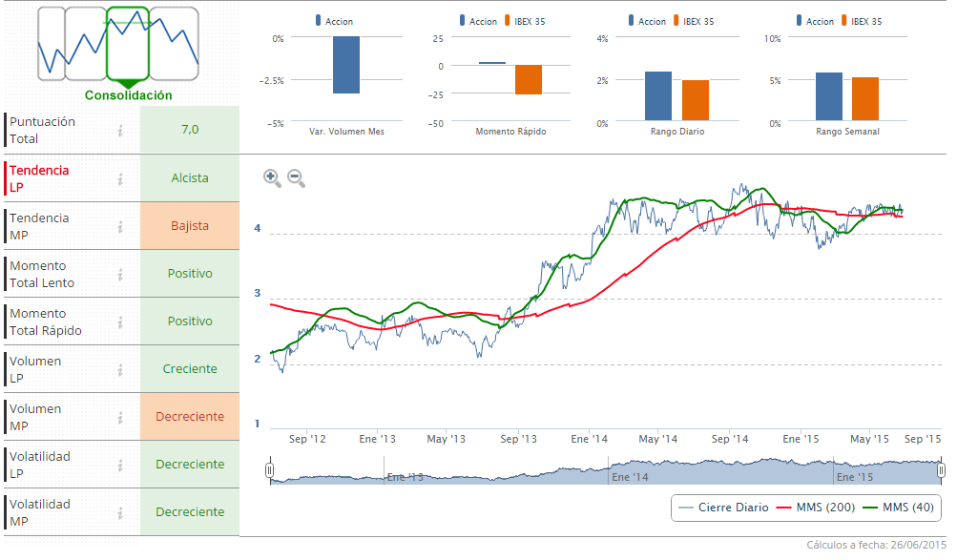Click the zoom in magnifier icon
Screen dimensions: 957x560
coord(271,176)
